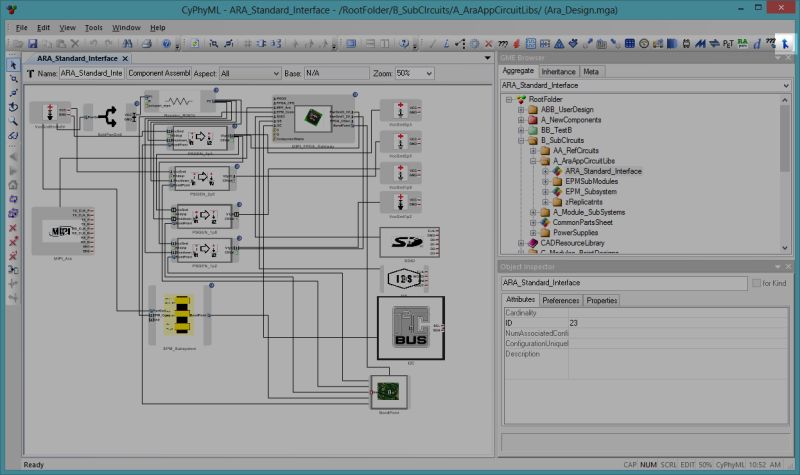Open the Help menu
The height and width of the screenshot is (475, 800).
158,28
